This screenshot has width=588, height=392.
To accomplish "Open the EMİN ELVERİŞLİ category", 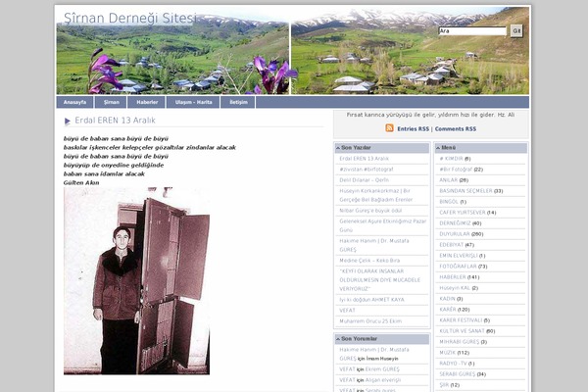I will (459, 256).
